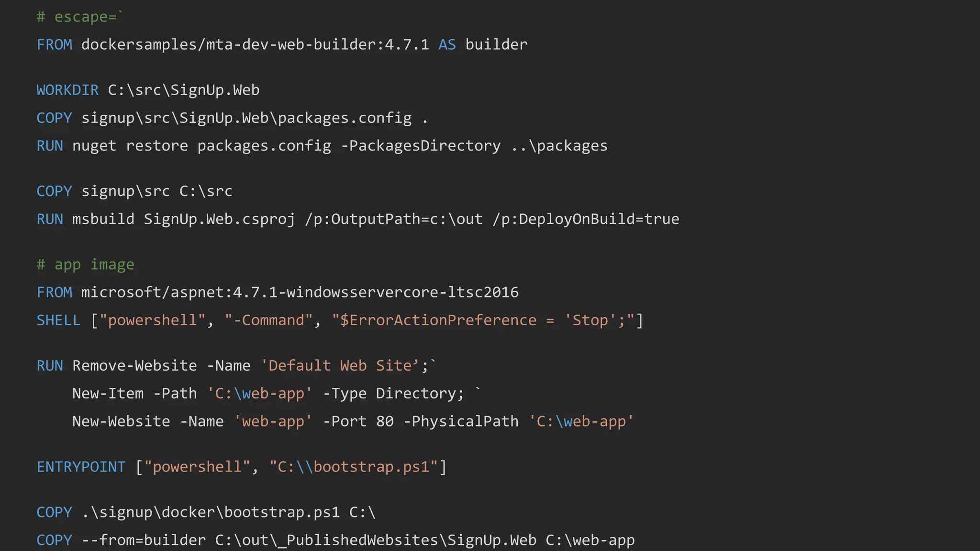Image resolution: width=980 pixels, height=551 pixels.
Task: Click the "powershell" string on the SHELL line
Action: pyautogui.click(x=152, y=320)
